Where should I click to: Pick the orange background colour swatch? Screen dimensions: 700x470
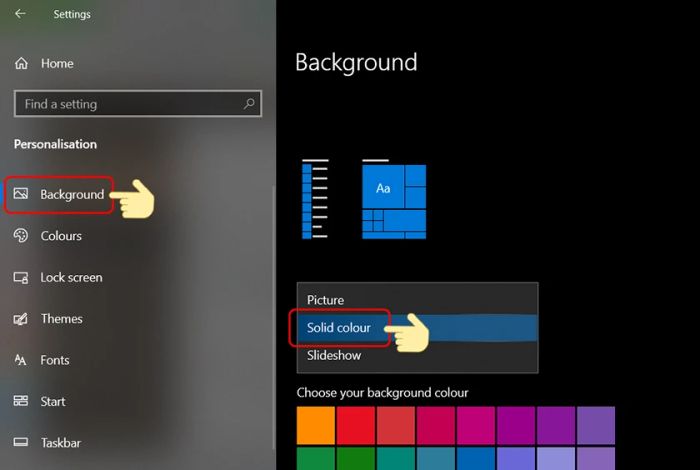pyautogui.click(x=316, y=425)
